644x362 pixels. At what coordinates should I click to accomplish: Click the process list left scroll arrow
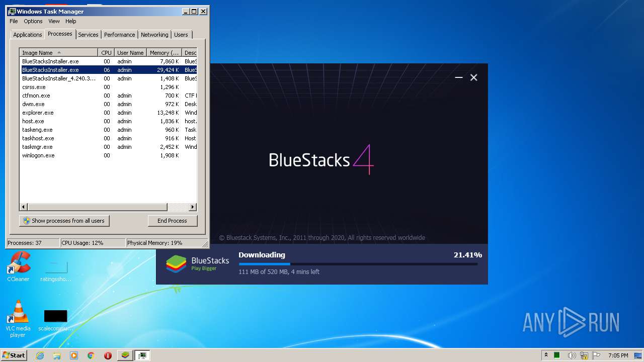point(24,207)
